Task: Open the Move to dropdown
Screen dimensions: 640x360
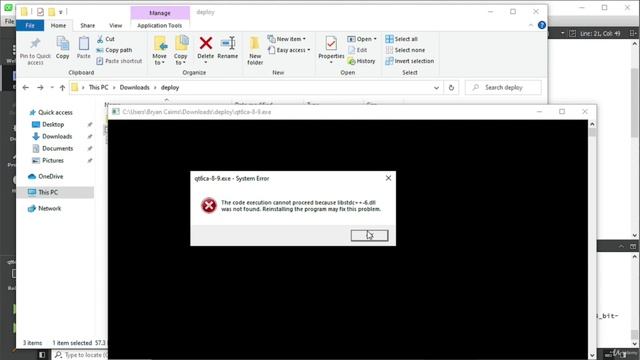Action: tap(159, 51)
